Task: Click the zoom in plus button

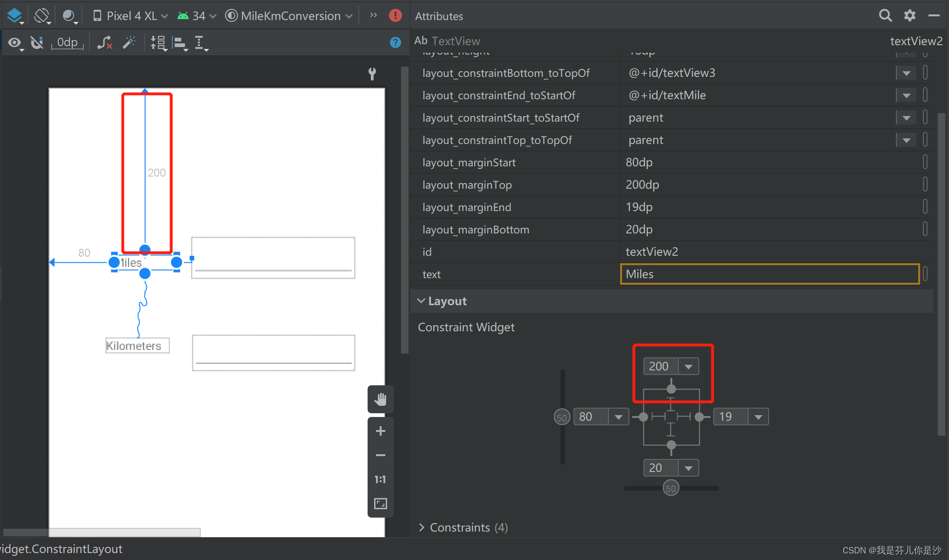Action: 380,431
